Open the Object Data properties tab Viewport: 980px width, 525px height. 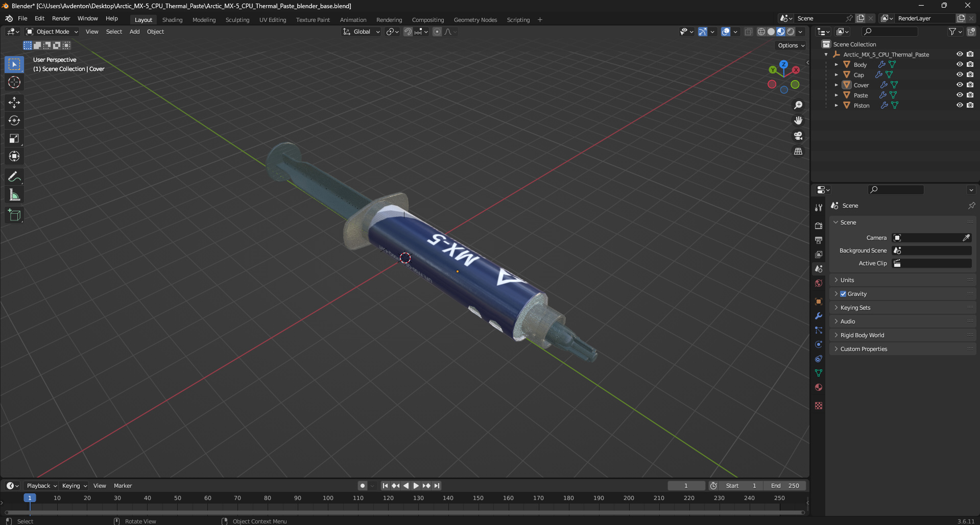(x=819, y=373)
